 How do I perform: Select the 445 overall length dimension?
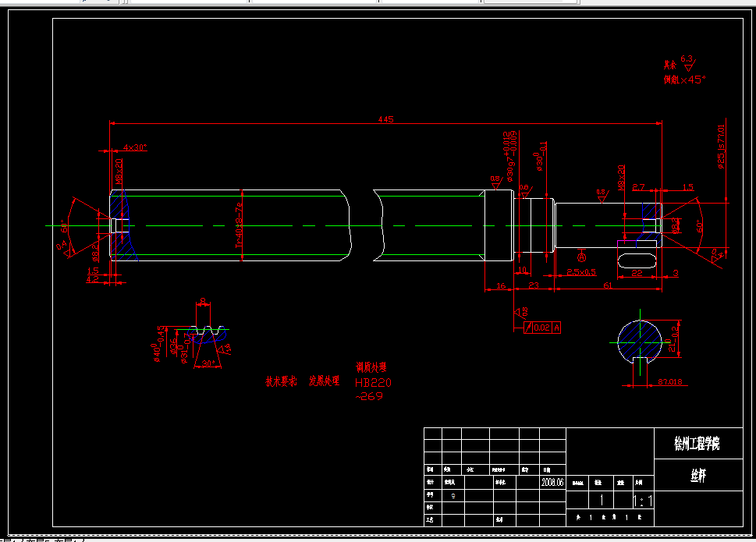[x=385, y=119]
